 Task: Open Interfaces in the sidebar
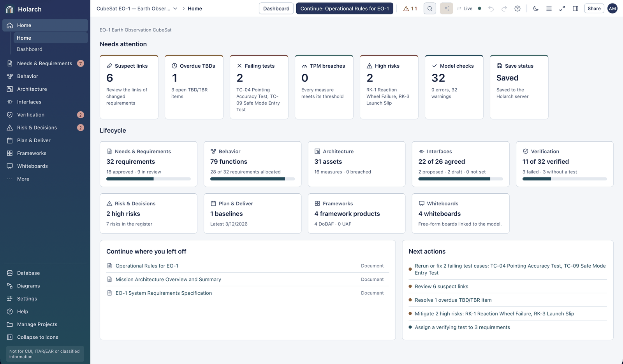click(45, 102)
